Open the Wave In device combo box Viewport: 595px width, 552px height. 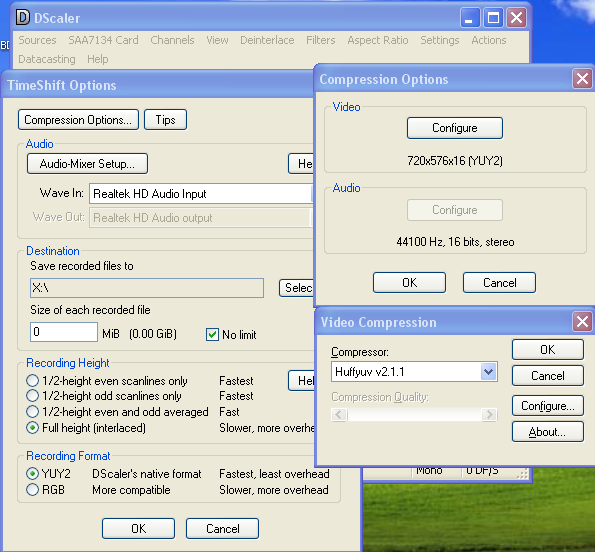tap(201, 193)
